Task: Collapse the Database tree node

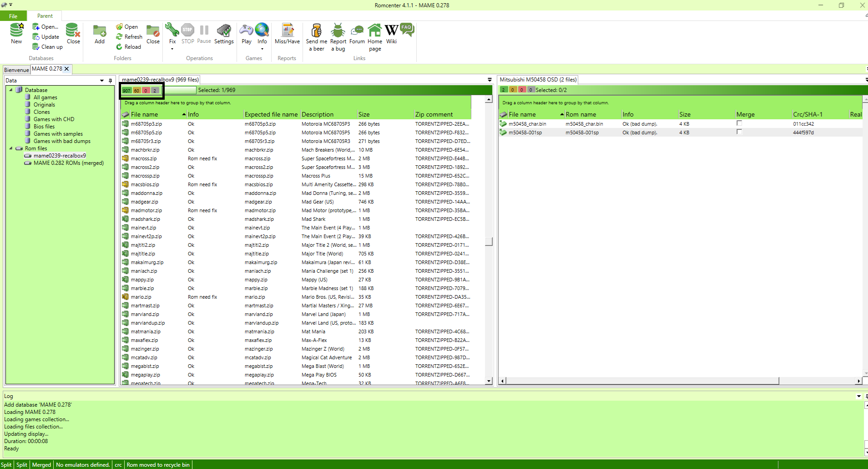Action: click(11, 90)
